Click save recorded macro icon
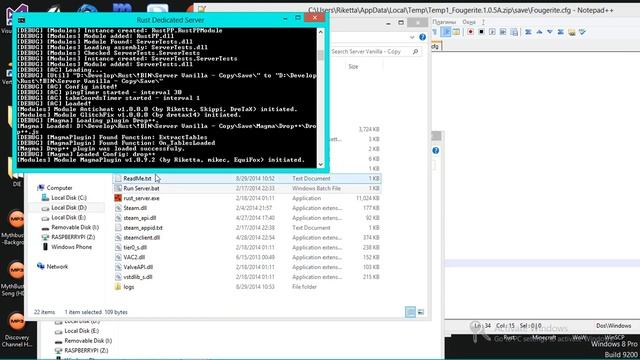This screenshot has height=360, width=640. tap(514, 31)
